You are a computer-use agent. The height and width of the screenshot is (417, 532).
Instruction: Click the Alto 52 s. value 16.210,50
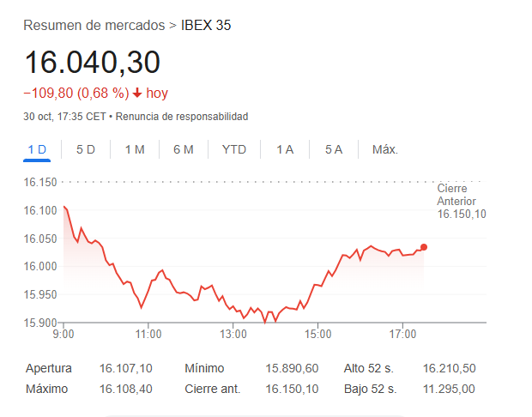[449, 368]
